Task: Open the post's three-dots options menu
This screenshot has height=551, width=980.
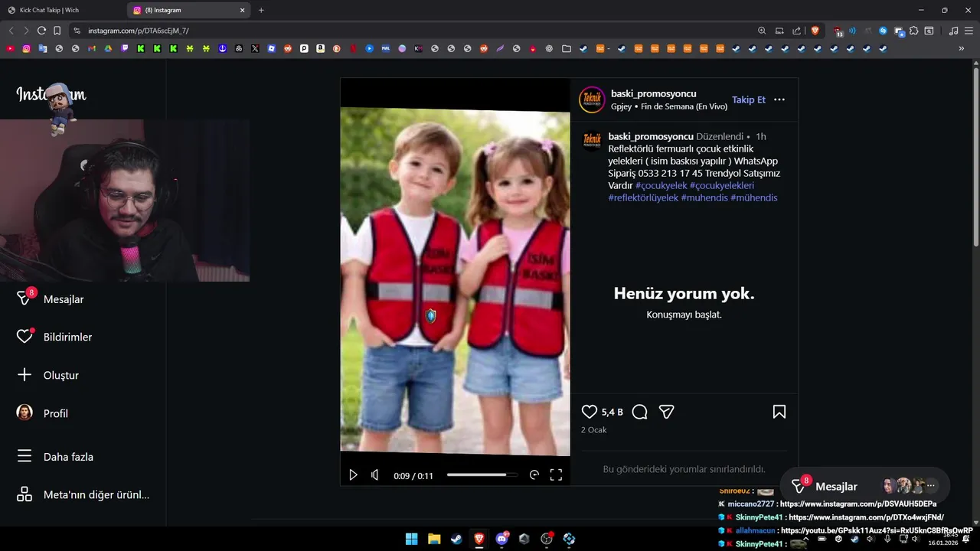Action: (x=779, y=99)
